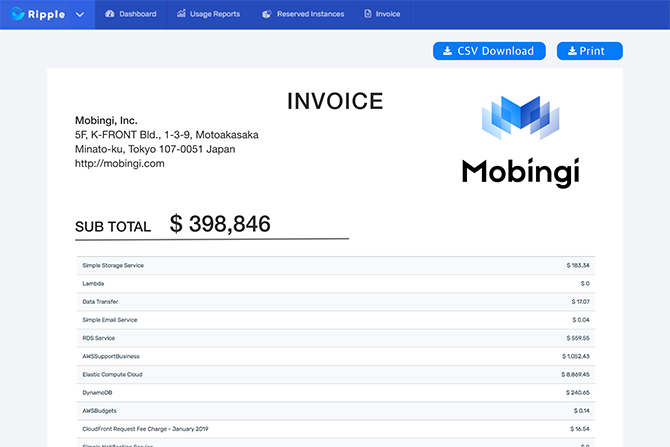Select CloudFront Request Fee Charge row

[x=336, y=429]
